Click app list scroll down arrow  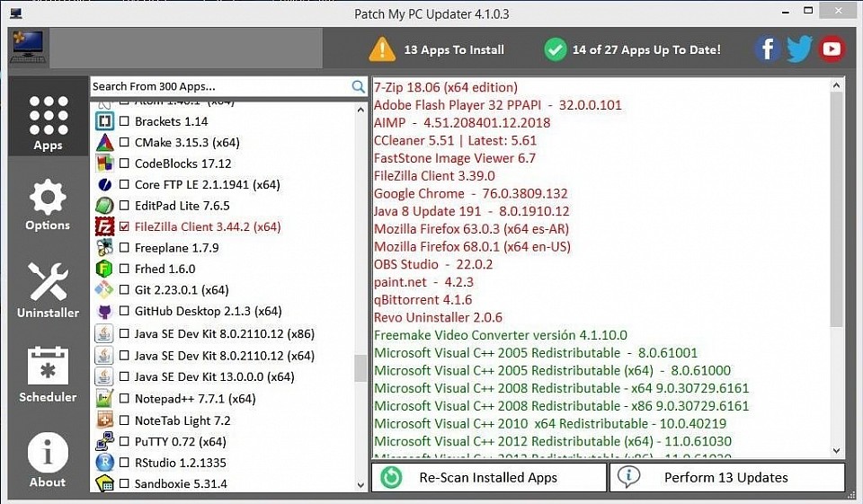[x=360, y=485]
